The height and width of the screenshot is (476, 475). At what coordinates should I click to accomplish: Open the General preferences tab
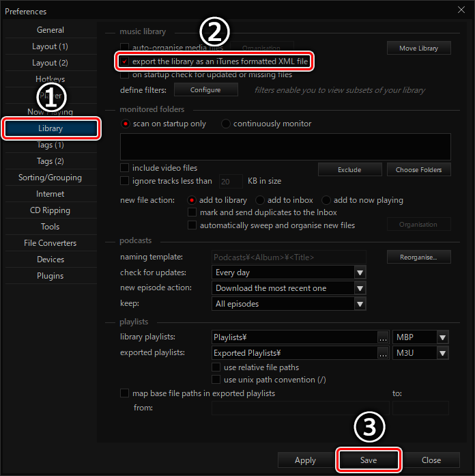(x=51, y=30)
